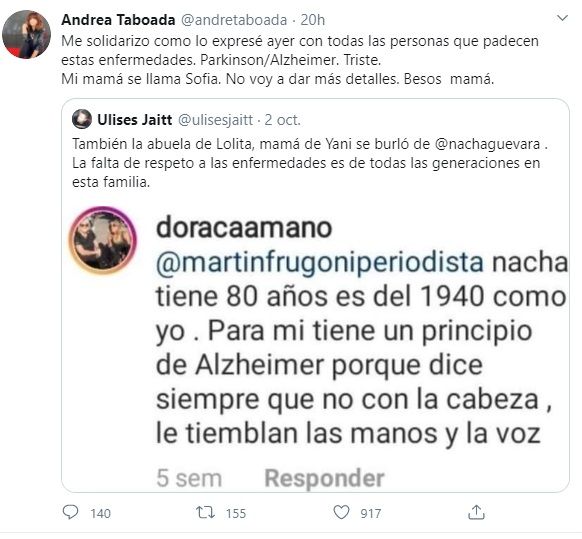Open the doracaamano username
This screenshot has height=539, width=582.
pyautogui.click(x=244, y=227)
